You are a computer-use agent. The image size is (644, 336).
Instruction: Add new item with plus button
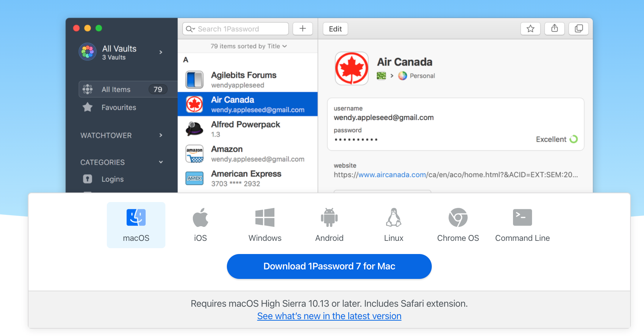[x=303, y=29]
